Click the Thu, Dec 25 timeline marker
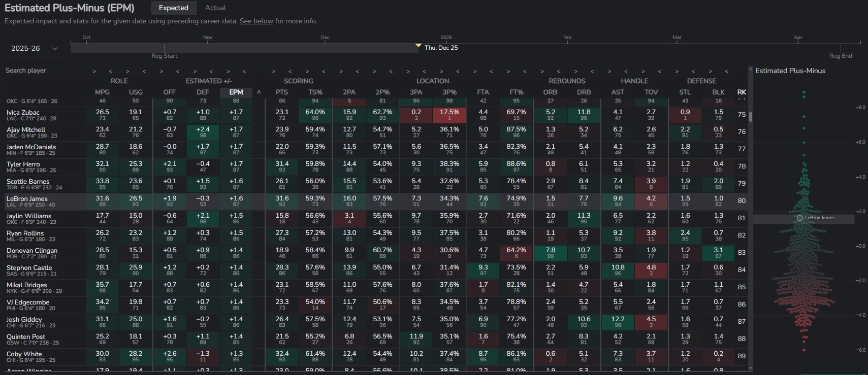The height and width of the screenshot is (375, 868). click(419, 46)
